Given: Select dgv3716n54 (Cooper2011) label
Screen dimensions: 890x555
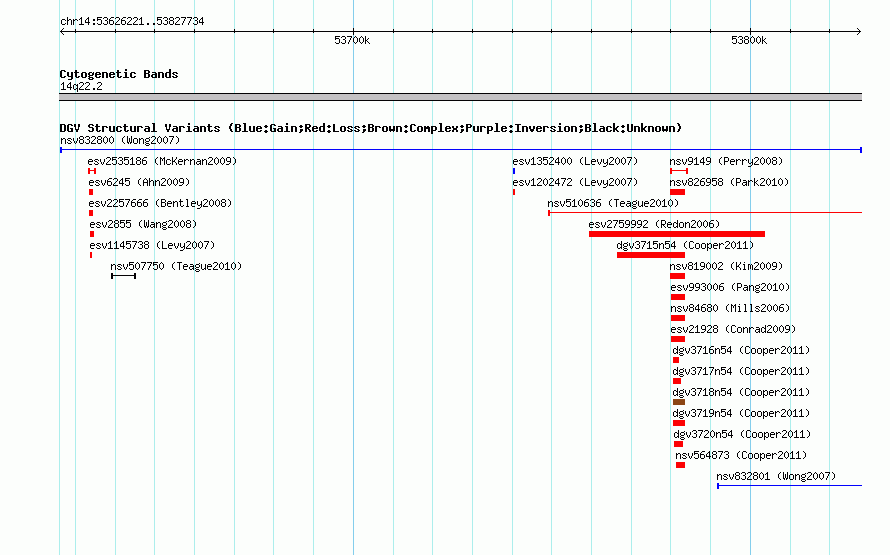Looking at the screenshot, I should [741, 350].
